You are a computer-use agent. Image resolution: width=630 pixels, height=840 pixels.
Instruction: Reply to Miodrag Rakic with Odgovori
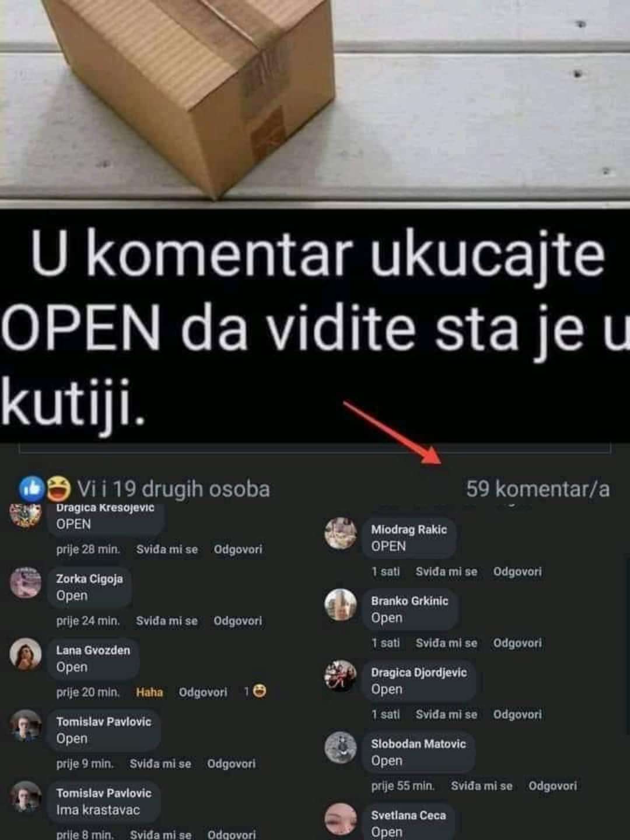(x=517, y=572)
